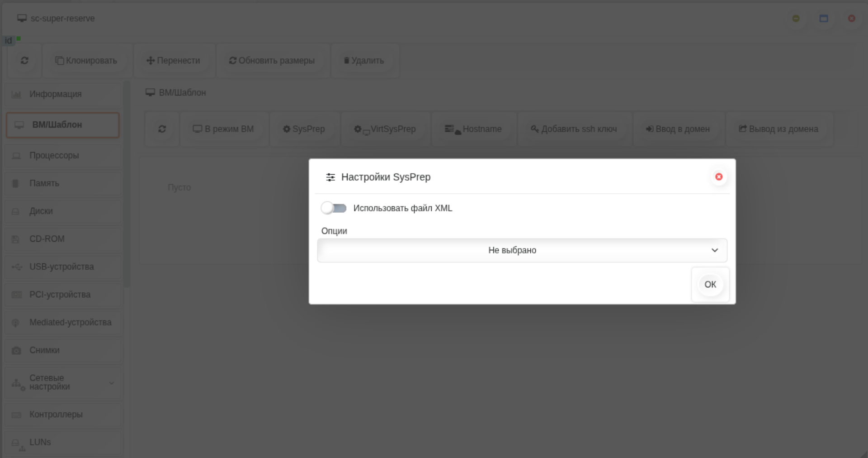
Task: Click the refresh icon in top toolbar
Action: (24, 60)
